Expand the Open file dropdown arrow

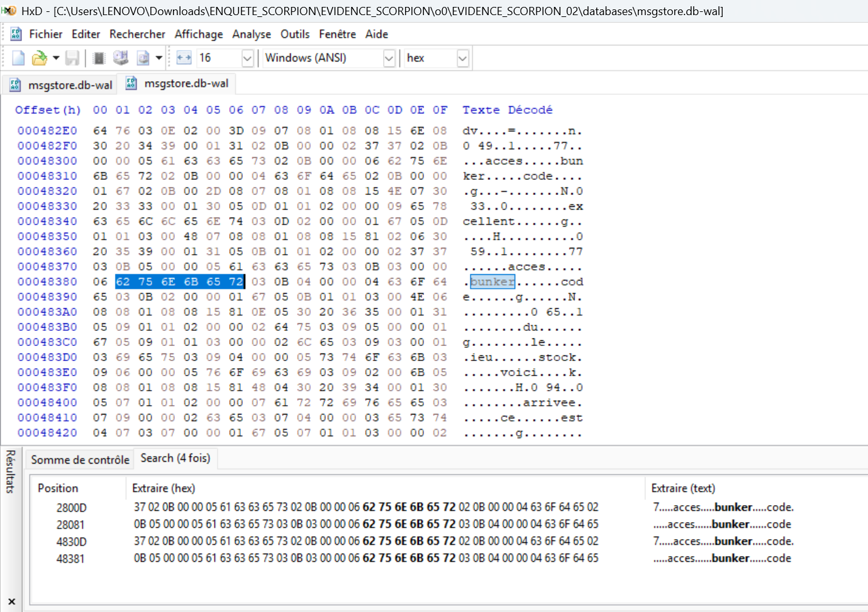click(x=56, y=58)
